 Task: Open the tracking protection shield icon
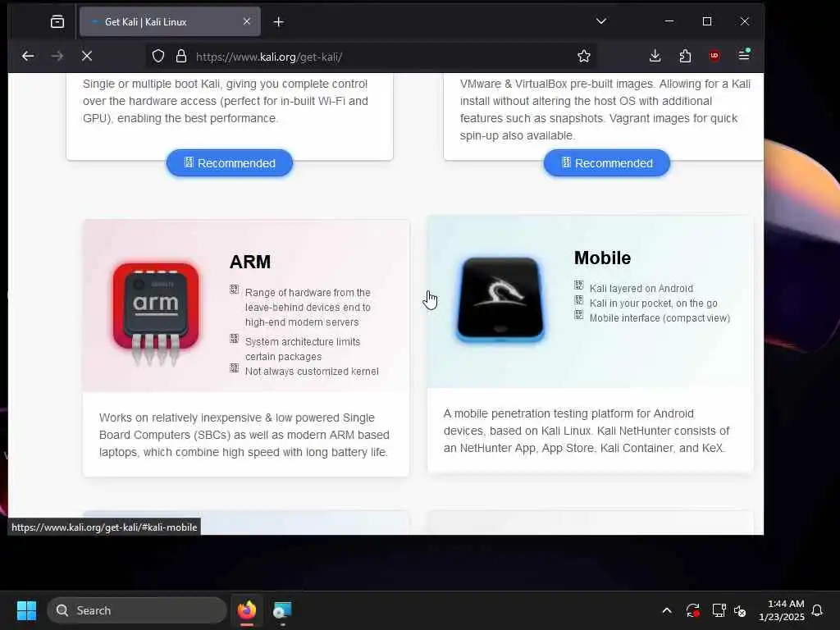click(158, 57)
